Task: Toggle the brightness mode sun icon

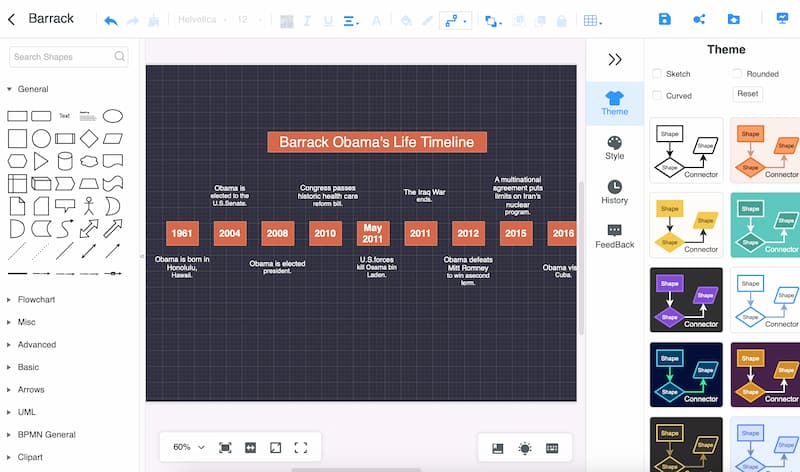Action: pos(524,448)
